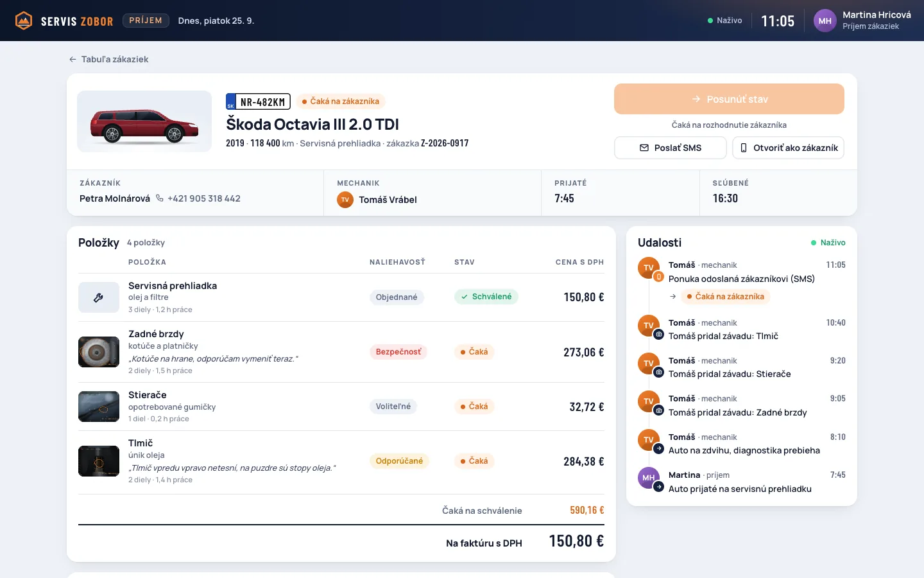Click the checkmark icon in the Schválené badge
Viewport: 924px width, 578px height.
[465, 297]
